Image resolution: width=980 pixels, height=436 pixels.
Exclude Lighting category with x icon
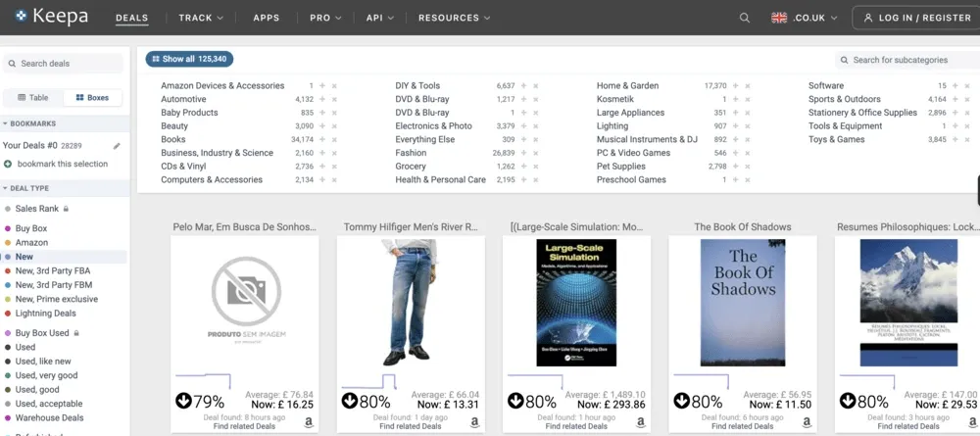748,126
